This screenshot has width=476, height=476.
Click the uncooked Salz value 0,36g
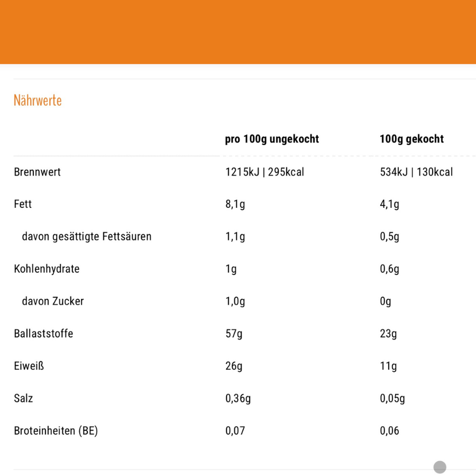coord(238,398)
